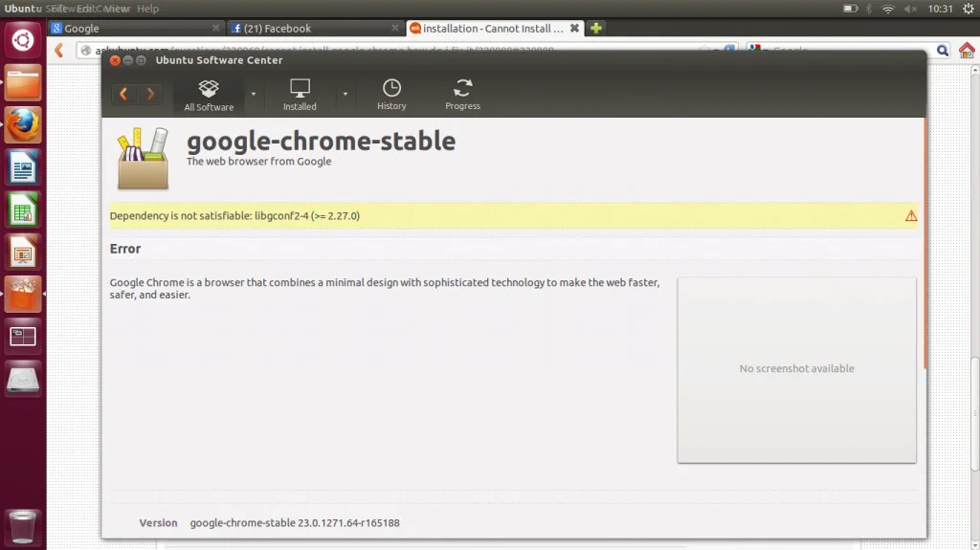Launch Firefox from the launcher

[23, 124]
